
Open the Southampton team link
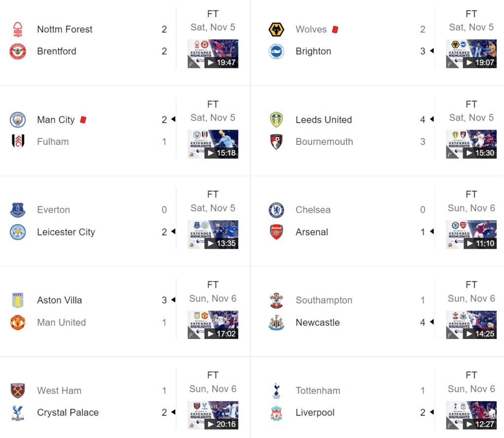[x=324, y=300]
